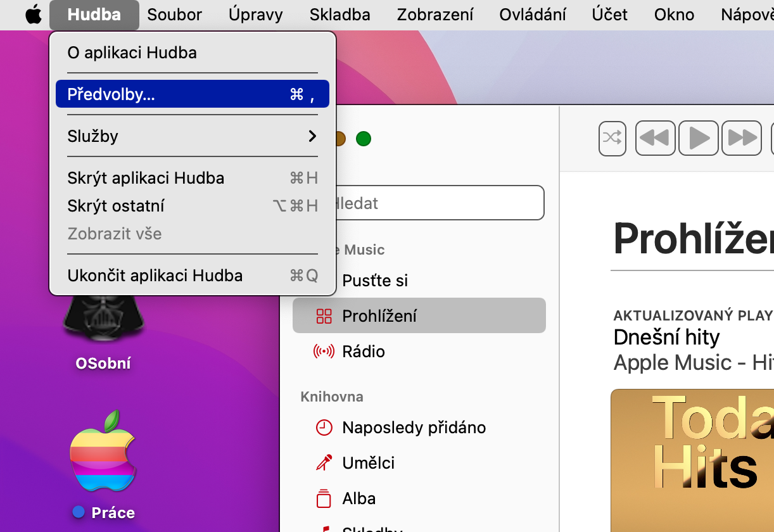This screenshot has height=532, width=774.
Task: Open the Účet menu
Action: point(610,15)
